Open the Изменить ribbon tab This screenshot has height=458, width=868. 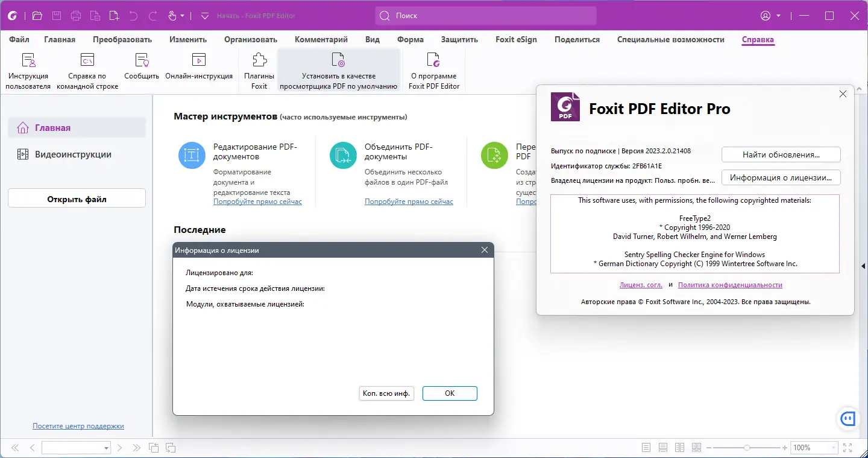188,39
